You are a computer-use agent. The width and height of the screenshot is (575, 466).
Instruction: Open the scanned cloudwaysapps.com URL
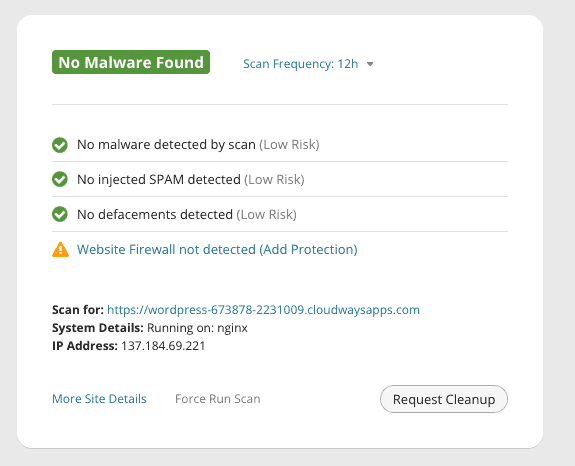pos(263,310)
